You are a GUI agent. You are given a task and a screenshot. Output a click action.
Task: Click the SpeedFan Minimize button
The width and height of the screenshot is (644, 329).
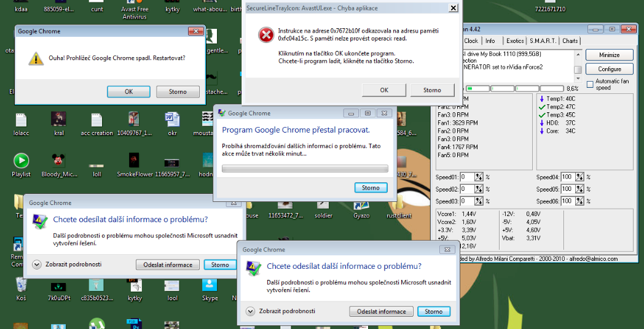tap(609, 55)
